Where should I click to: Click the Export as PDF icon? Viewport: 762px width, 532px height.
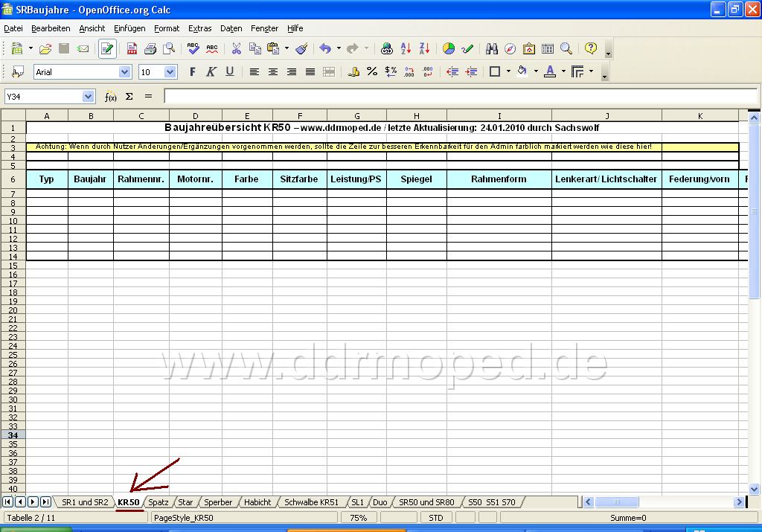pyautogui.click(x=132, y=48)
